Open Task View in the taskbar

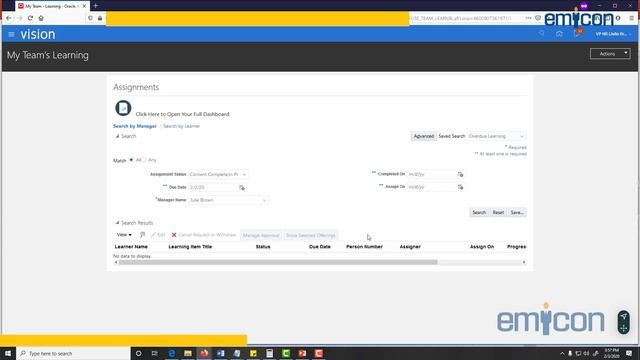[x=155, y=353]
